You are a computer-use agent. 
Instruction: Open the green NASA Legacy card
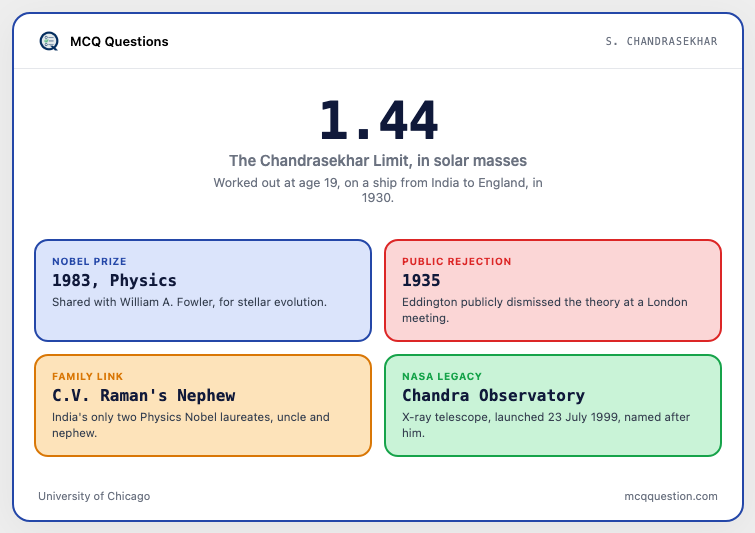coord(553,405)
